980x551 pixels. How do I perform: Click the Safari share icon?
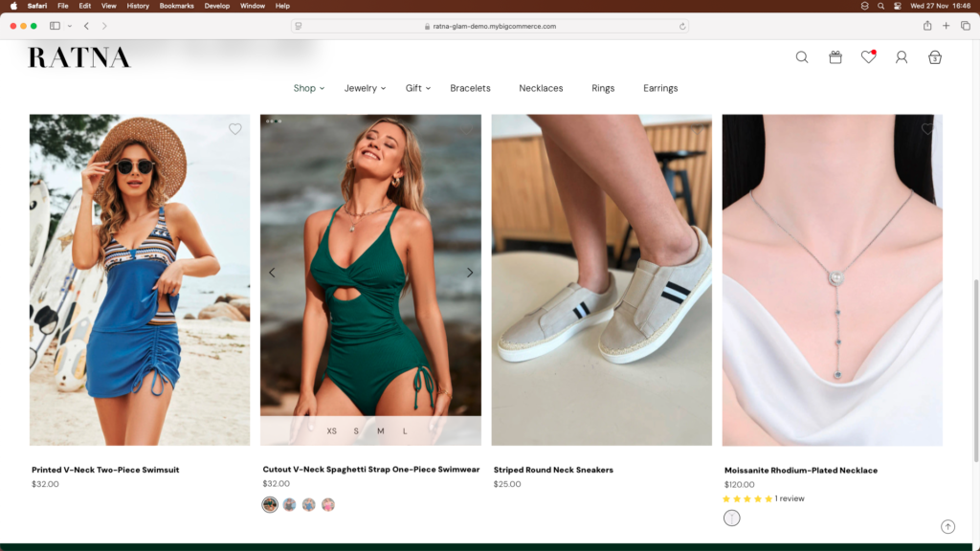coord(927,26)
